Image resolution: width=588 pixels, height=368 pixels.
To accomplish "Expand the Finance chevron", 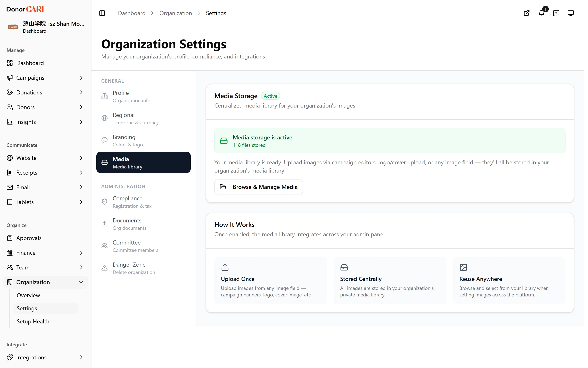I will pyautogui.click(x=81, y=253).
